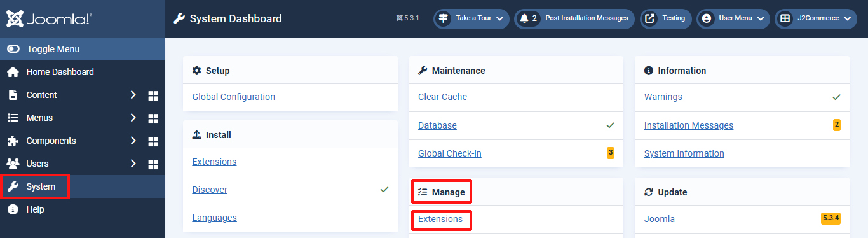The image size is (868, 238).
Task: Click the Joomla update badge 5.3.4
Action: tap(831, 218)
